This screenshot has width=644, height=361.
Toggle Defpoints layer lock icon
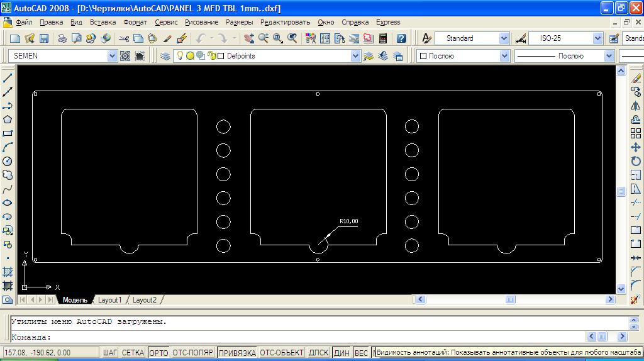[211, 56]
